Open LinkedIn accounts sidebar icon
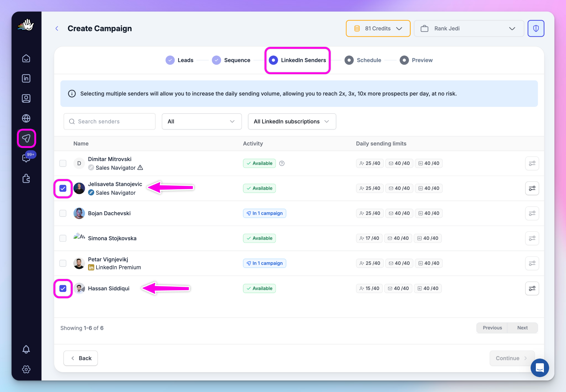 (26, 78)
